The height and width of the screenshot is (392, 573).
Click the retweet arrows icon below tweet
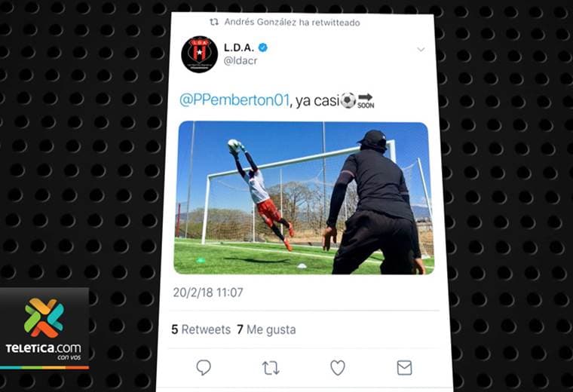271,368
